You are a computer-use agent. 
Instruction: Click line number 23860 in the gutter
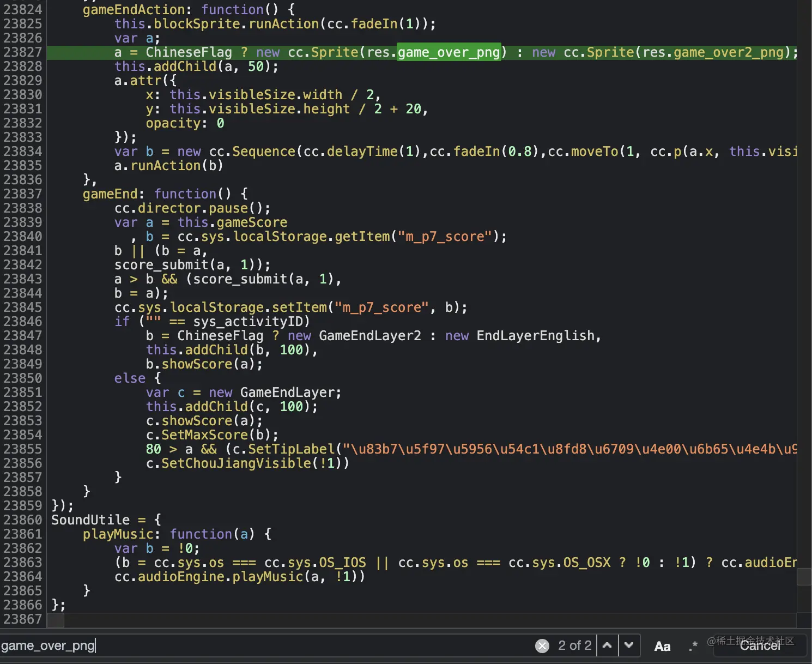click(22, 520)
